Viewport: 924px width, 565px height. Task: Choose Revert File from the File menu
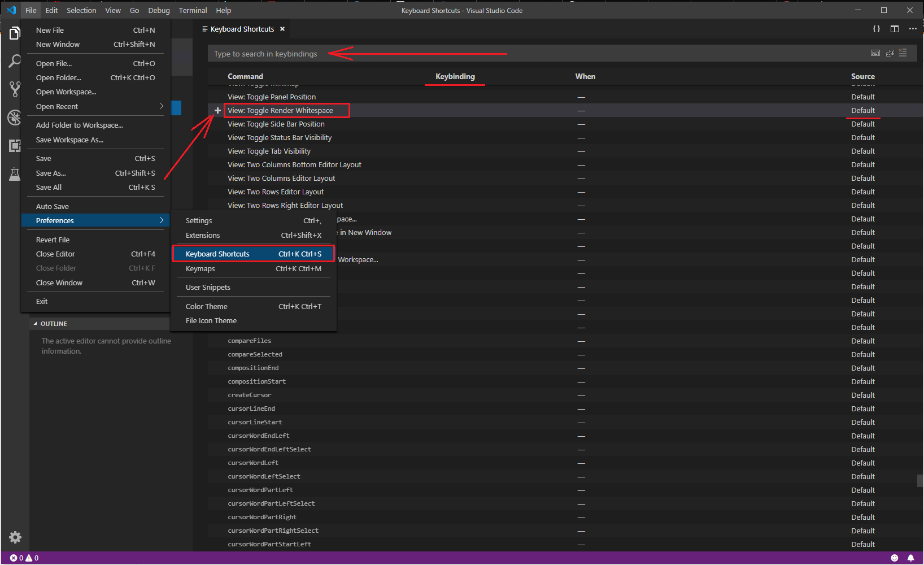tap(95, 240)
